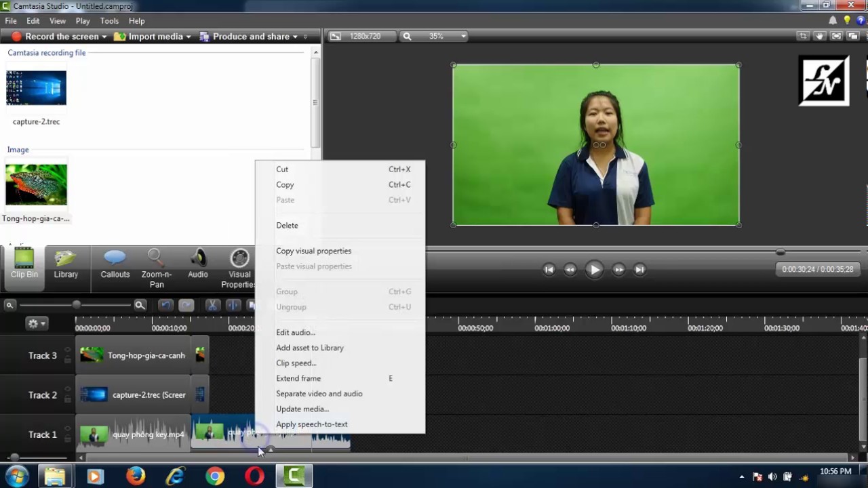Show hidden system tray icons

click(x=742, y=477)
